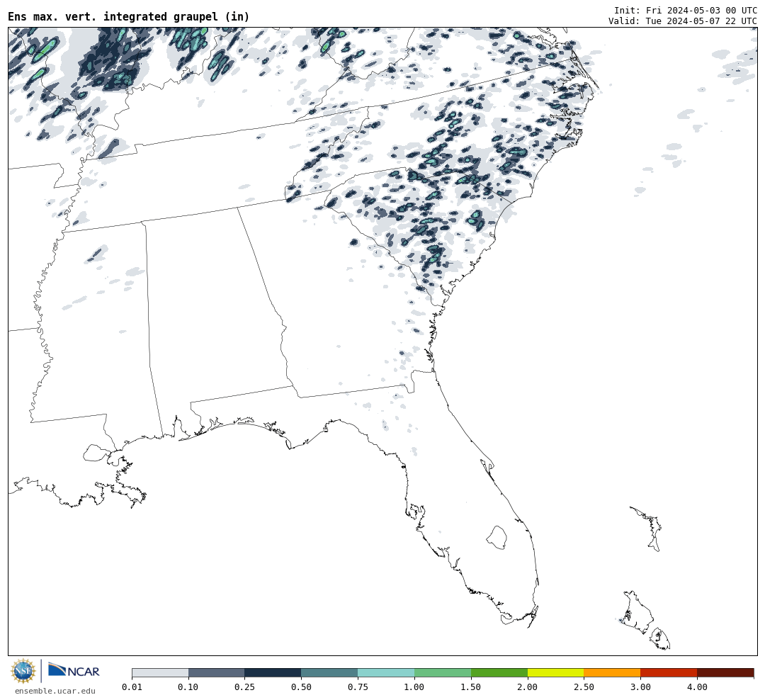The height and width of the screenshot is (700, 765).
Task: Select the dark brown colorbar segment above 4.00
Action: 725,673
